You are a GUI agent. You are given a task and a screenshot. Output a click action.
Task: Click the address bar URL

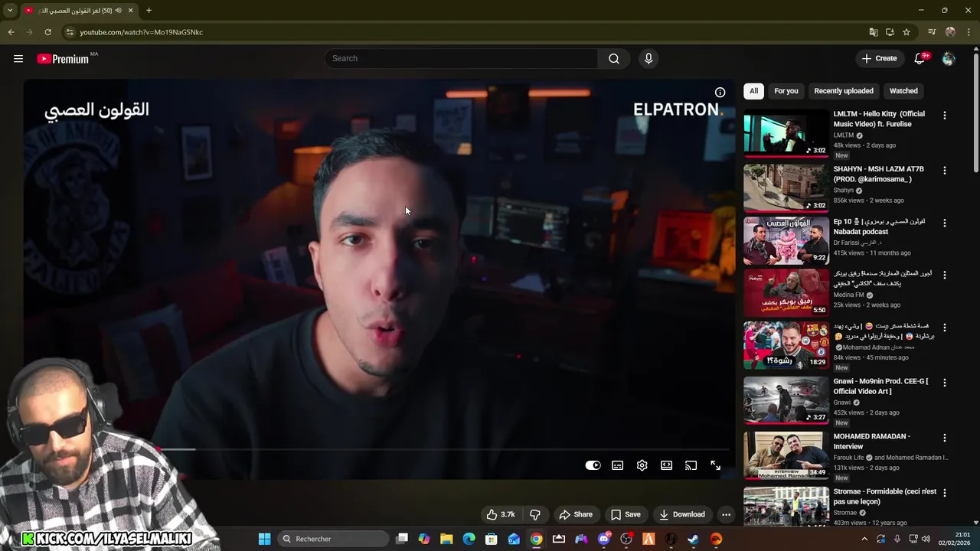coord(142,32)
